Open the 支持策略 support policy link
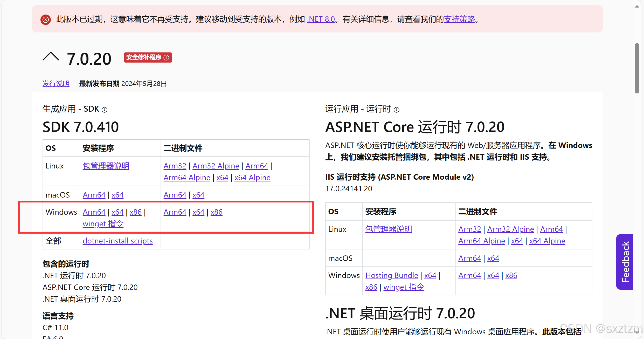644x339 pixels. [459, 19]
